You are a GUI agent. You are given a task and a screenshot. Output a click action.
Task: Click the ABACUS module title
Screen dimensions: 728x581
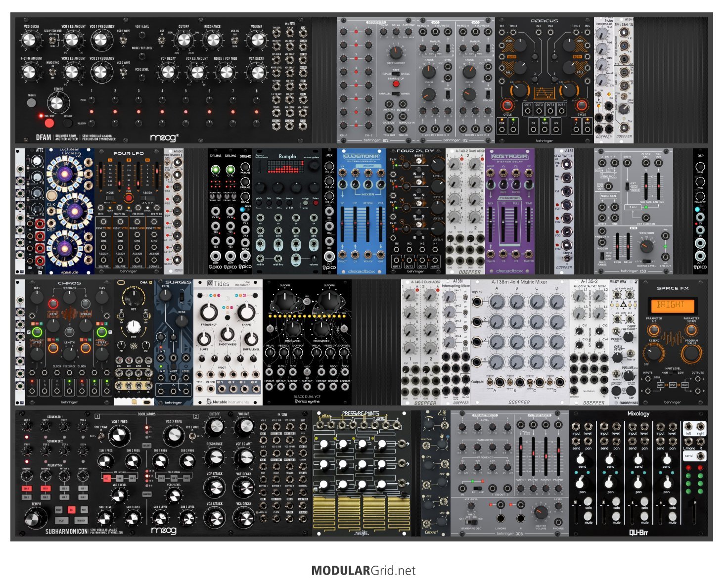pyautogui.click(x=544, y=21)
